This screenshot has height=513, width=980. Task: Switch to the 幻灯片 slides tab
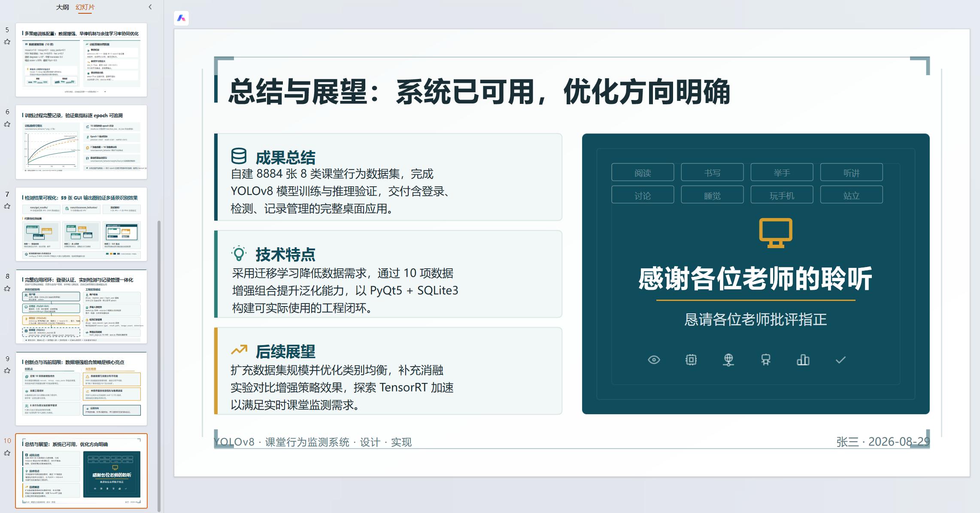click(85, 7)
